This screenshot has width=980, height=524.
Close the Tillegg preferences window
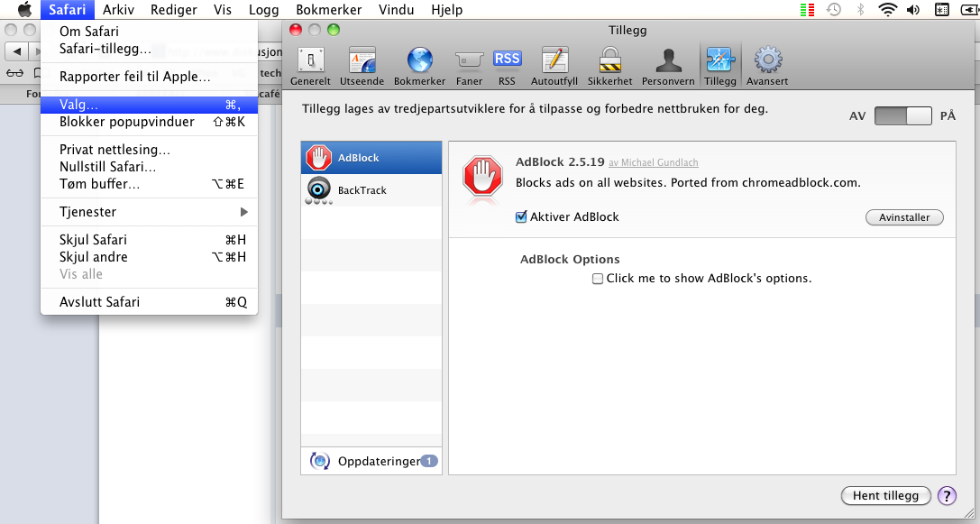296,30
